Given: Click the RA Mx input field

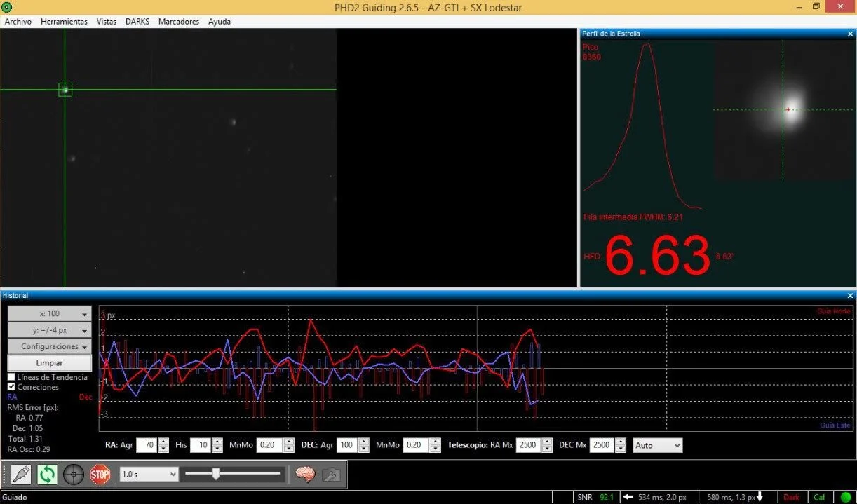Looking at the screenshot, I should tap(527, 445).
